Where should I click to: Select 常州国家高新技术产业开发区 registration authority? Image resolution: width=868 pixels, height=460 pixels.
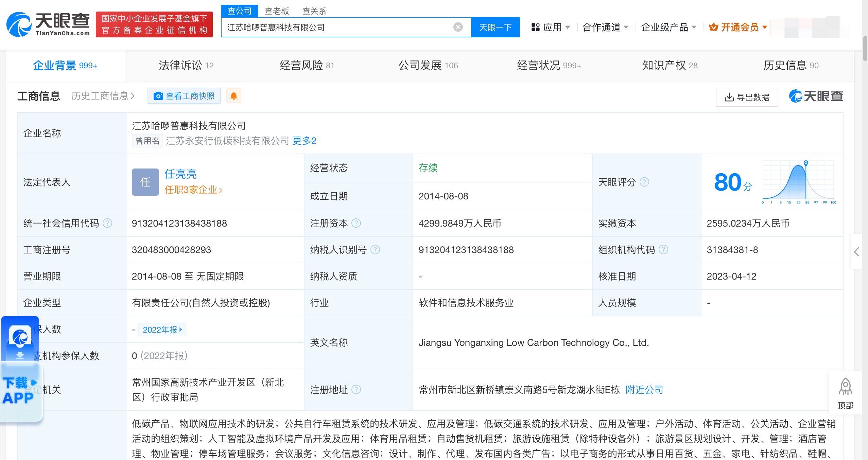[208, 390]
